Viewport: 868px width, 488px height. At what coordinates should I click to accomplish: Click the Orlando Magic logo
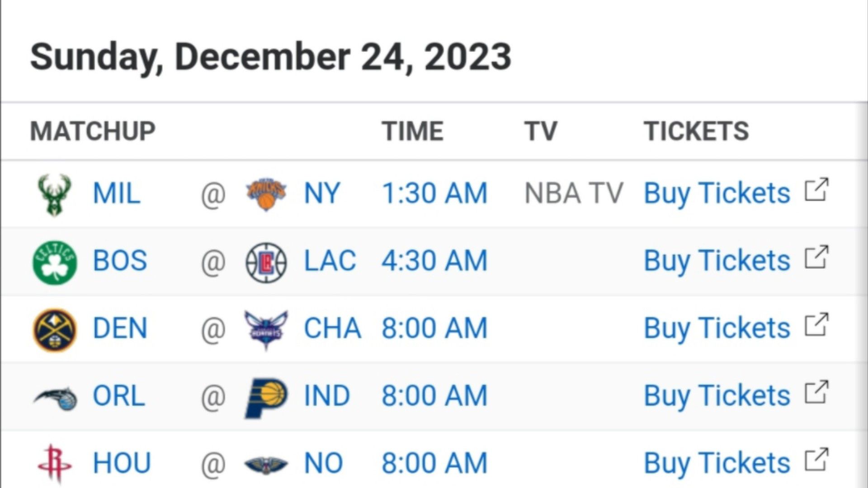click(56, 398)
